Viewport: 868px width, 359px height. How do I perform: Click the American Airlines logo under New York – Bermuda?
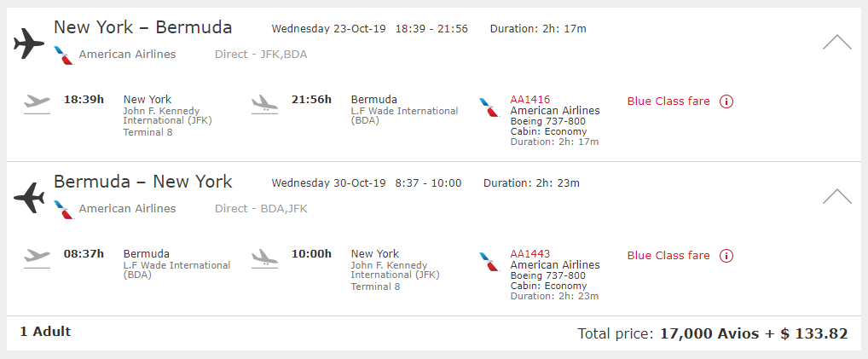pyautogui.click(x=64, y=55)
